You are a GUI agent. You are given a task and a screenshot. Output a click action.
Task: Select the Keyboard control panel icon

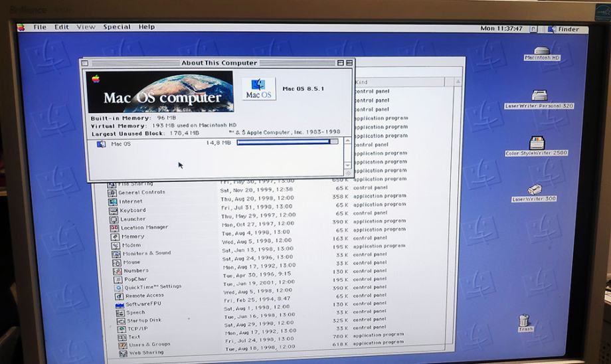tap(114, 211)
